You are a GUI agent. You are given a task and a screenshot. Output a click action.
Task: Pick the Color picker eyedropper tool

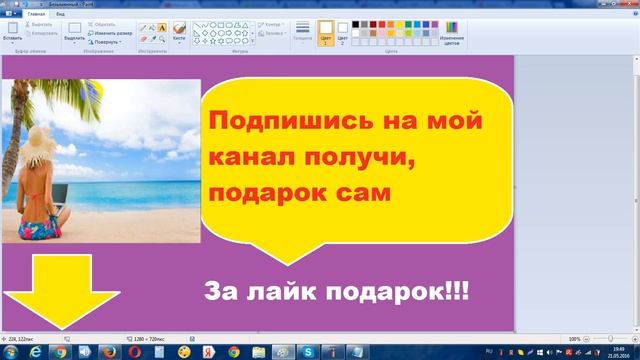[x=152, y=39]
